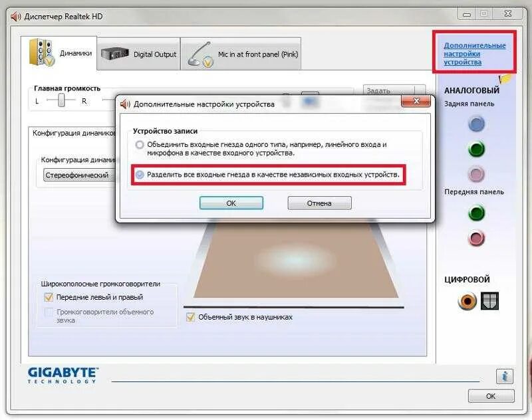This screenshot has height=420, width=532.
Task: Click the Gigabyte Technology logo
Action: pos(63,375)
